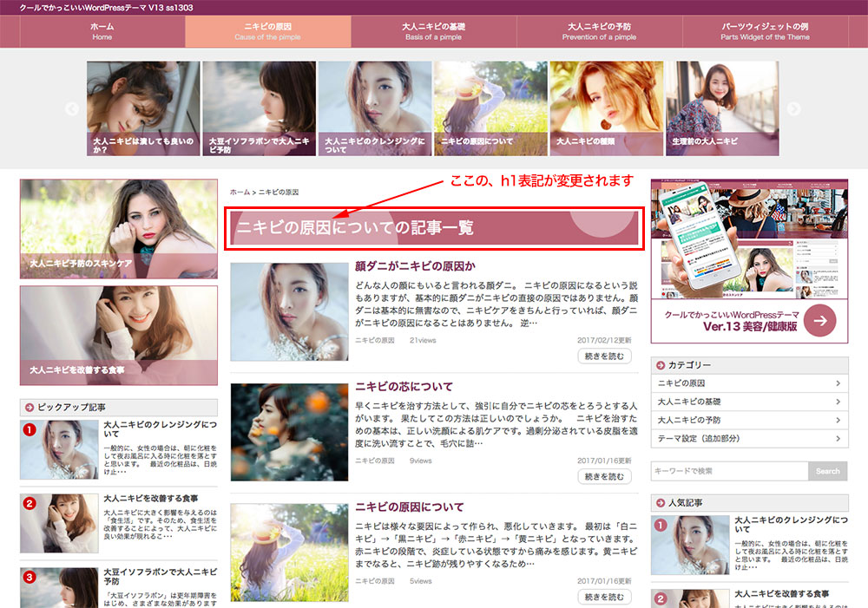This screenshot has height=608, width=868.
Task: Click the round arrow on the Ver.13 banner
Action: (x=820, y=320)
